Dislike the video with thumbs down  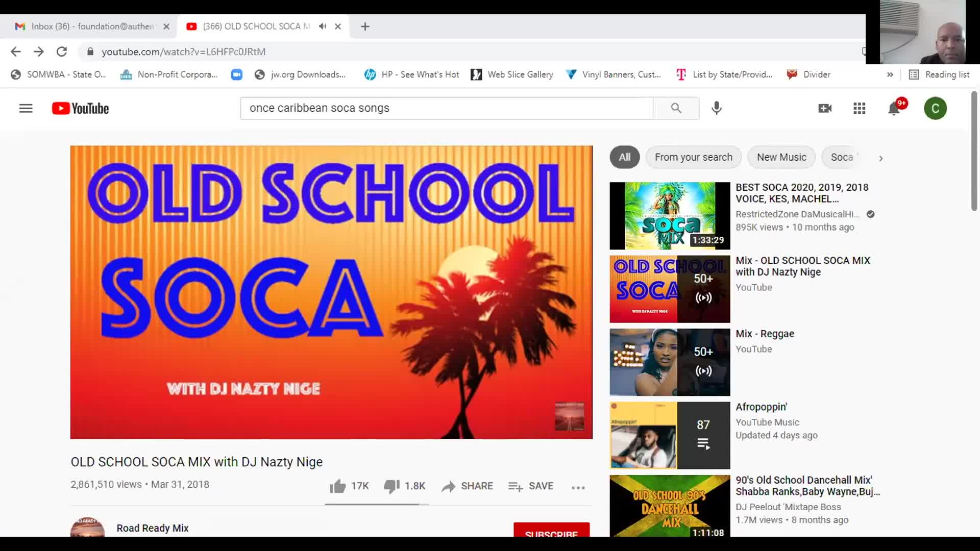[x=404, y=486]
